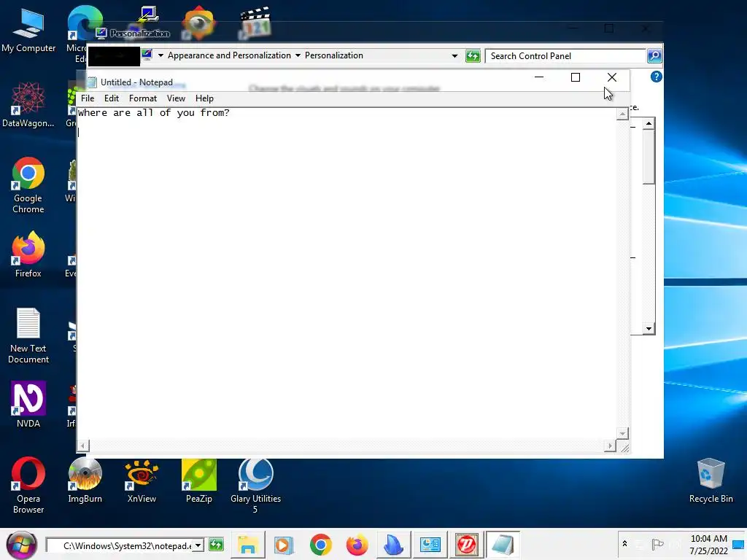This screenshot has height=560, width=747.
Task: Click the Start button orb
Action: (21, 545)
